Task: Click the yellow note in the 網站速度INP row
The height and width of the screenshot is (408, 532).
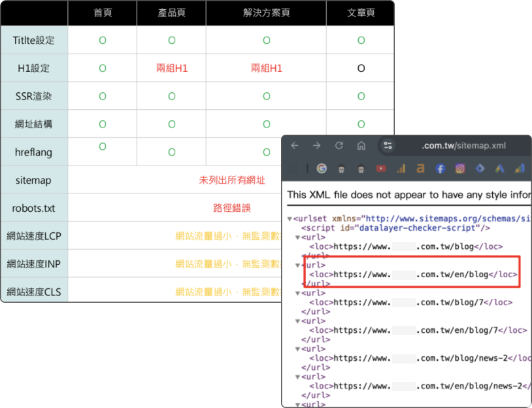Action: pyautogui.click(x=228, y=263)
